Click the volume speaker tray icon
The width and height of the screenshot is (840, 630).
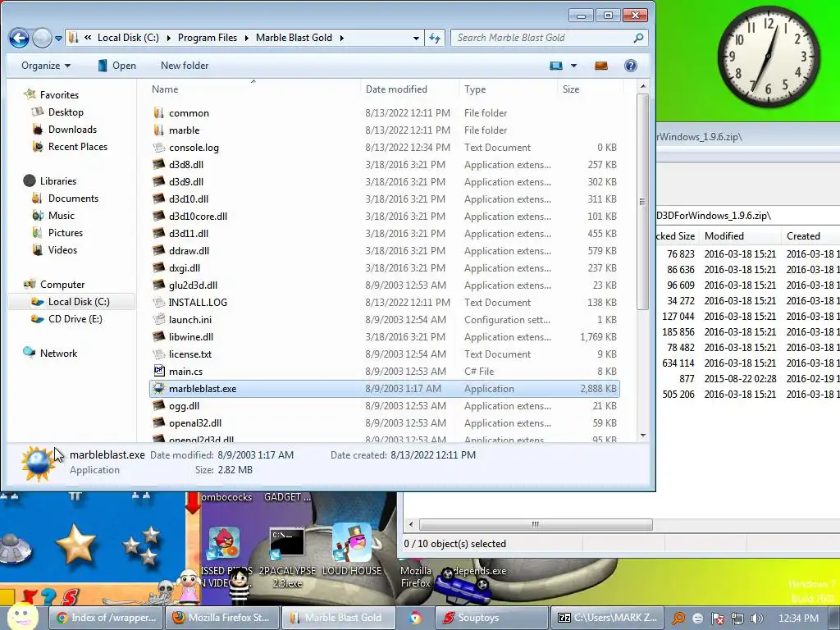757,619
